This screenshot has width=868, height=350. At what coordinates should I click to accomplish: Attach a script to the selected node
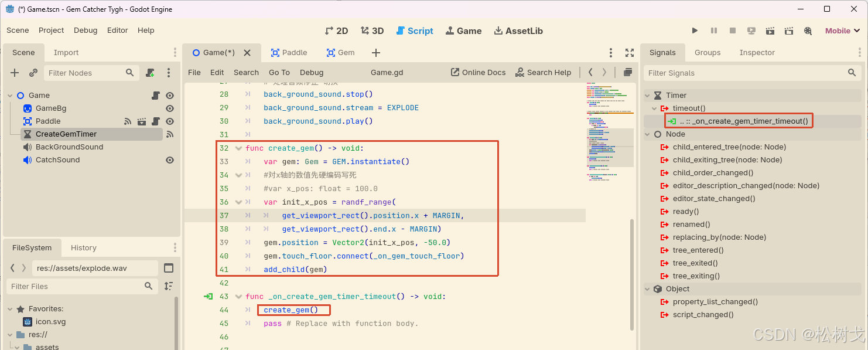151,73
